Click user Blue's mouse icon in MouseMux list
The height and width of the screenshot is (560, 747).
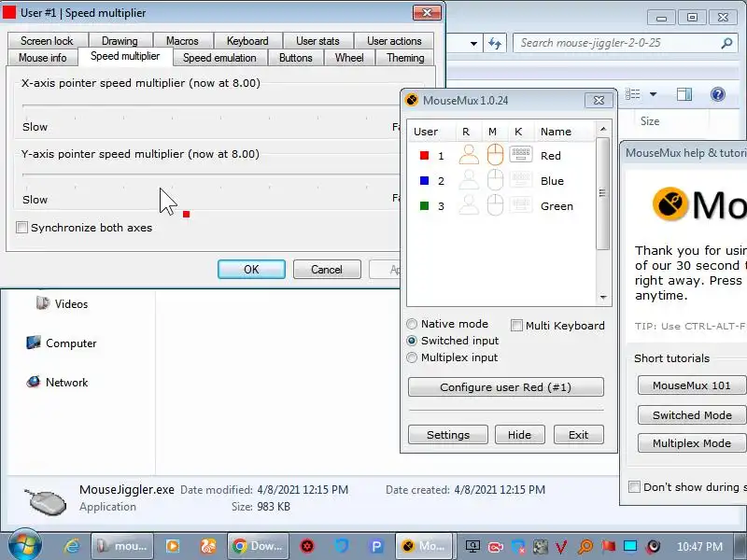click(495, 180)
